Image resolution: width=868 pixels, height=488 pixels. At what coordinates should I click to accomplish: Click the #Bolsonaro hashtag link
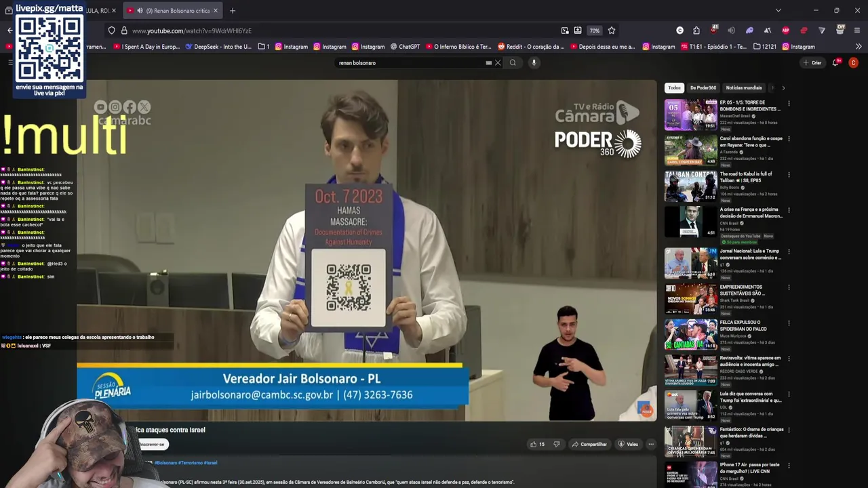pyautogui.click(x=165, y=463)
